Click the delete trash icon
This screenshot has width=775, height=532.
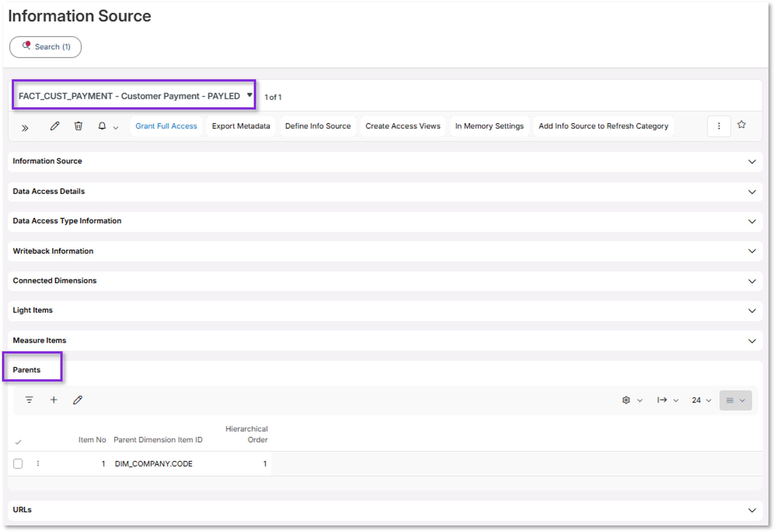point(78,126)
